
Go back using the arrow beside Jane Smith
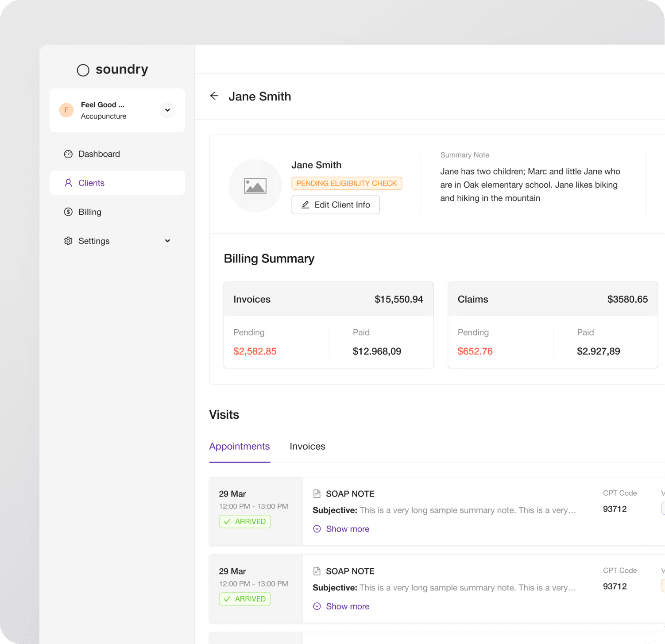tap(214, 96)
